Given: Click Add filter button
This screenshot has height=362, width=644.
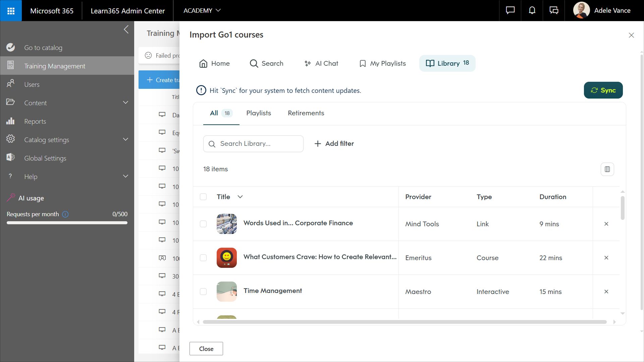Looking at the screenshot, I should click(x=334, y=144).
